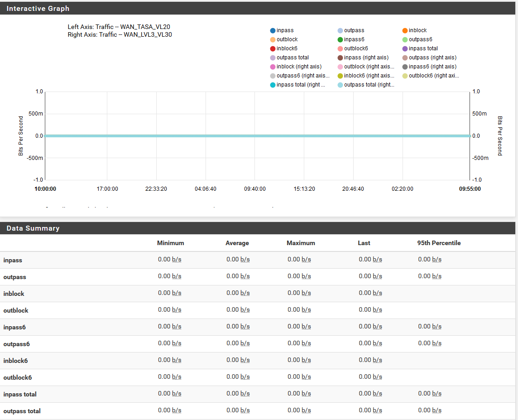
Task: Click the outpass (right axis) legend entry
Action: (432, 58)
